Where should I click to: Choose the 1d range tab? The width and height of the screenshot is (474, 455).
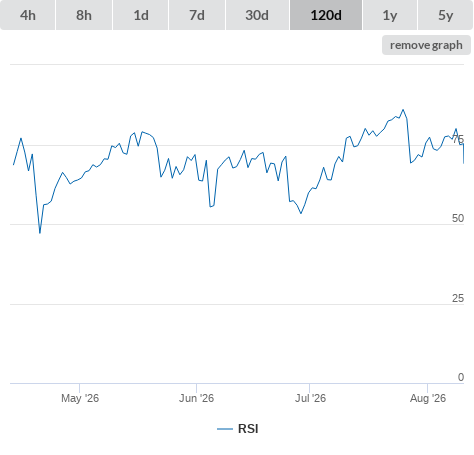pyautogui.click(x=141, y=15)
